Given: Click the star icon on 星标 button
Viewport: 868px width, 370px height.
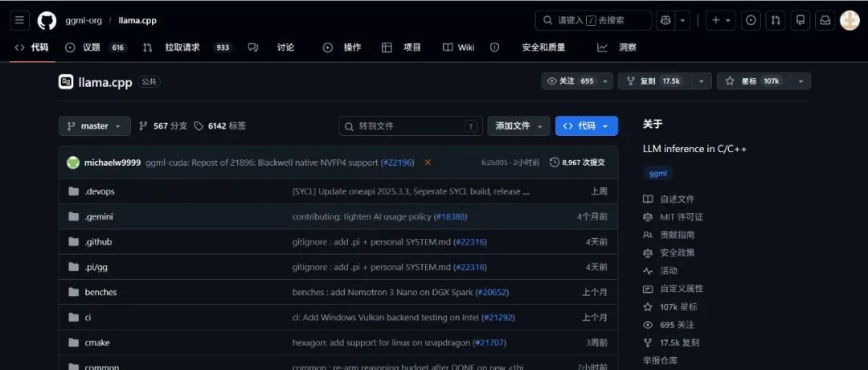Looking at the screenshot, I should [x=730, y=81].
